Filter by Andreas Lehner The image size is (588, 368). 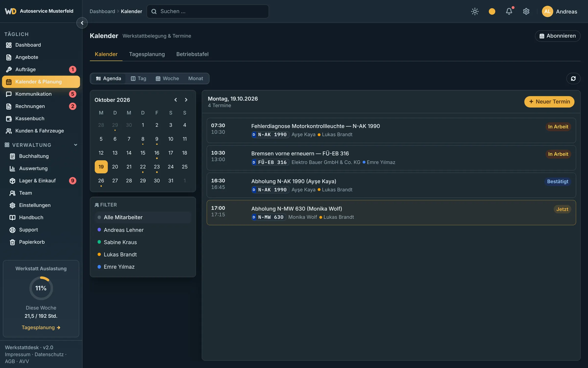pyautogui.click(x=143, y=230)
